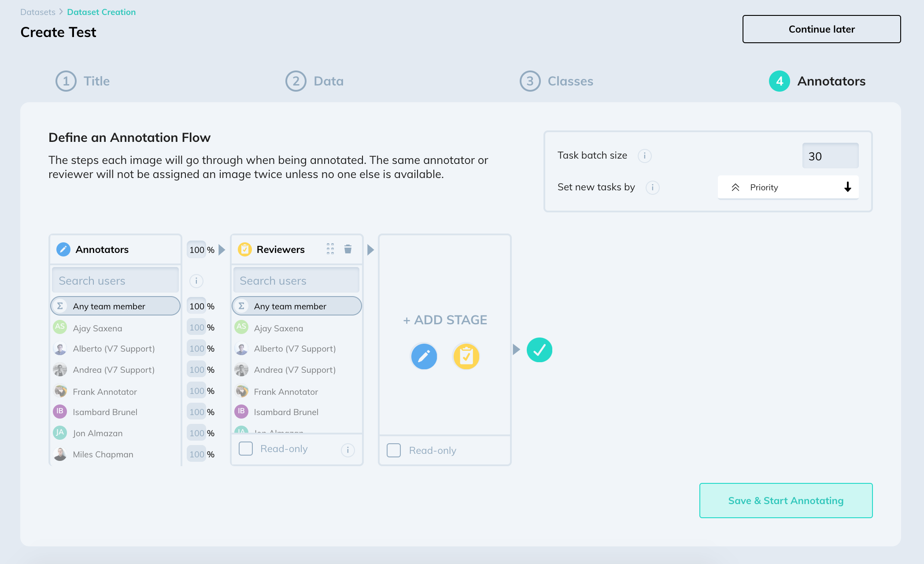Select Any team member under Annotators

pos(115,306)
